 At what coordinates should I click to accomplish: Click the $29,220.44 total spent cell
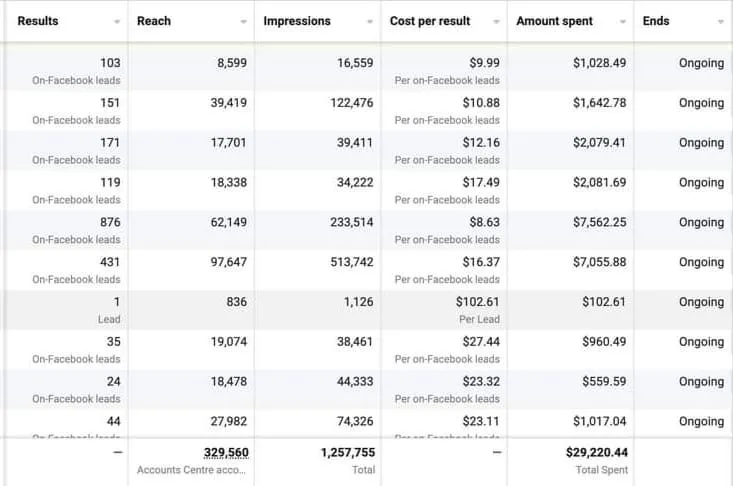pyautogui.click(x=596, y=453)
